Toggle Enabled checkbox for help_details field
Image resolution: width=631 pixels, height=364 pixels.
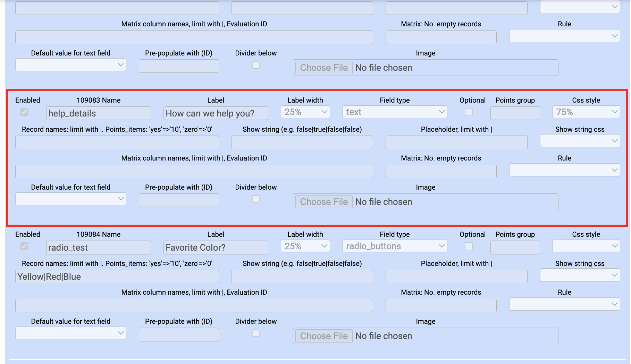[x=24, y=112]
